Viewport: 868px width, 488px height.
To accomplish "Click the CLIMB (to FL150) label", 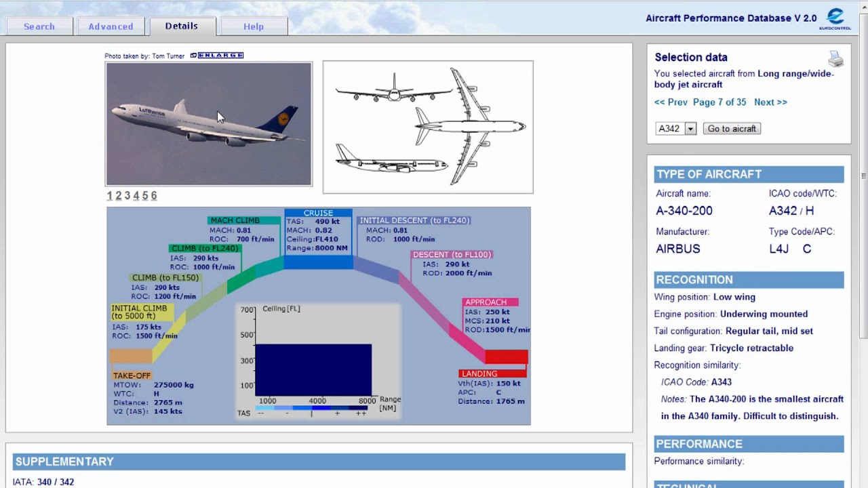I will (165, 278).
